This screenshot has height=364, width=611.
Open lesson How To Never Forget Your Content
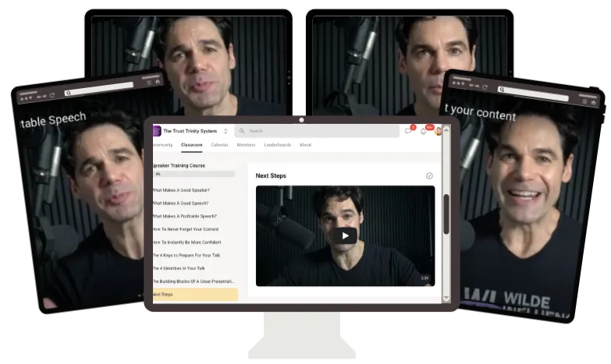click(186, 229)
